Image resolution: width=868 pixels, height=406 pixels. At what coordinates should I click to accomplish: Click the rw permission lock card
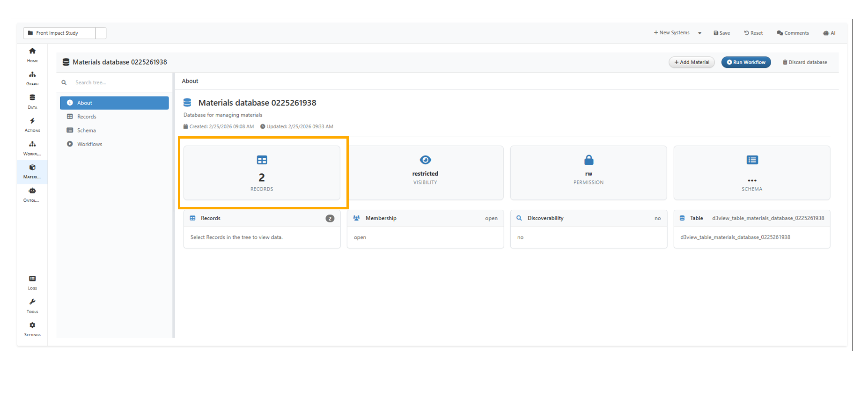coord(588,172)
